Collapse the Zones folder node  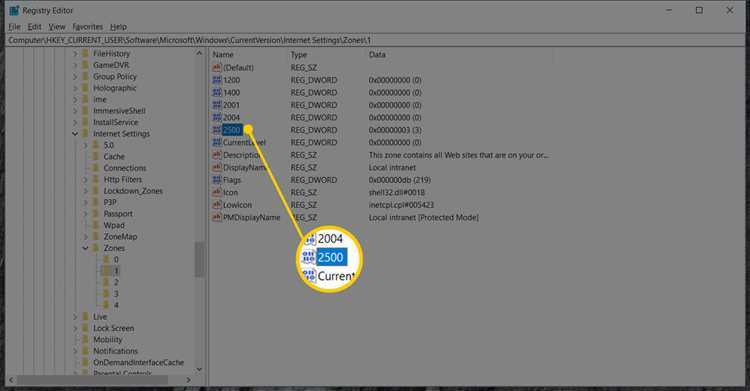point(86,248)
